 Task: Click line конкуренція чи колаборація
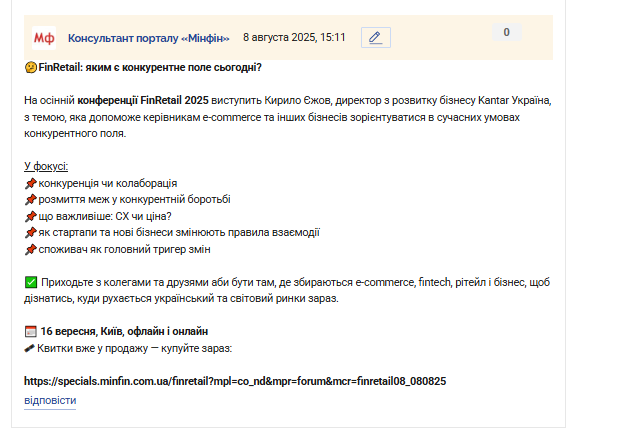tap(108, 183)
